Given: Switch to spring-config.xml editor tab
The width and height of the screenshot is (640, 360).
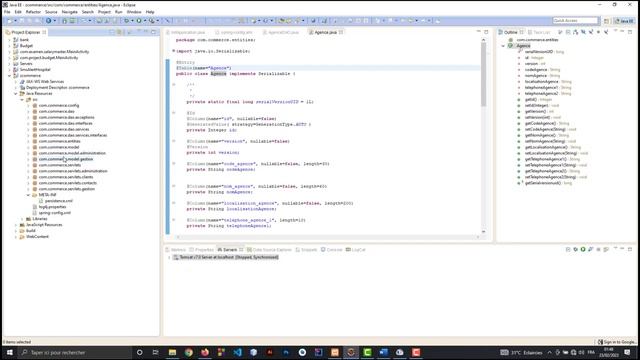Looking at the screenshot, I should 234,32.
